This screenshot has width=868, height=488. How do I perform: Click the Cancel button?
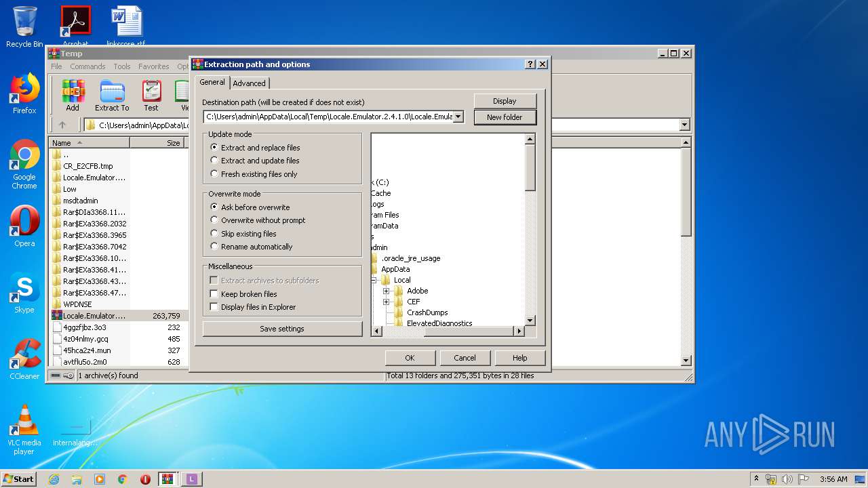(465, 358)
